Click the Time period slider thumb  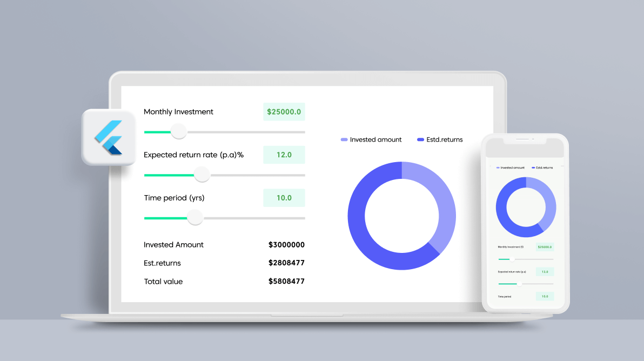coord(194,218)
